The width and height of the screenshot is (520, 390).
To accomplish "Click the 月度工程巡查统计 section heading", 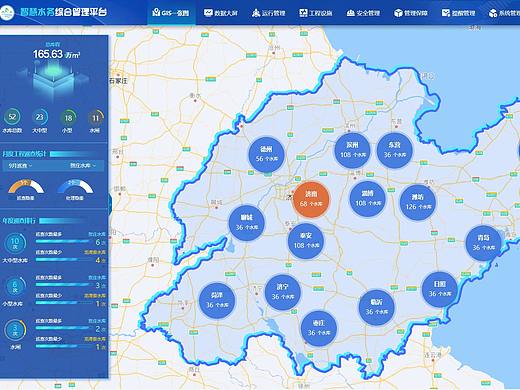I will coord(24,154).
